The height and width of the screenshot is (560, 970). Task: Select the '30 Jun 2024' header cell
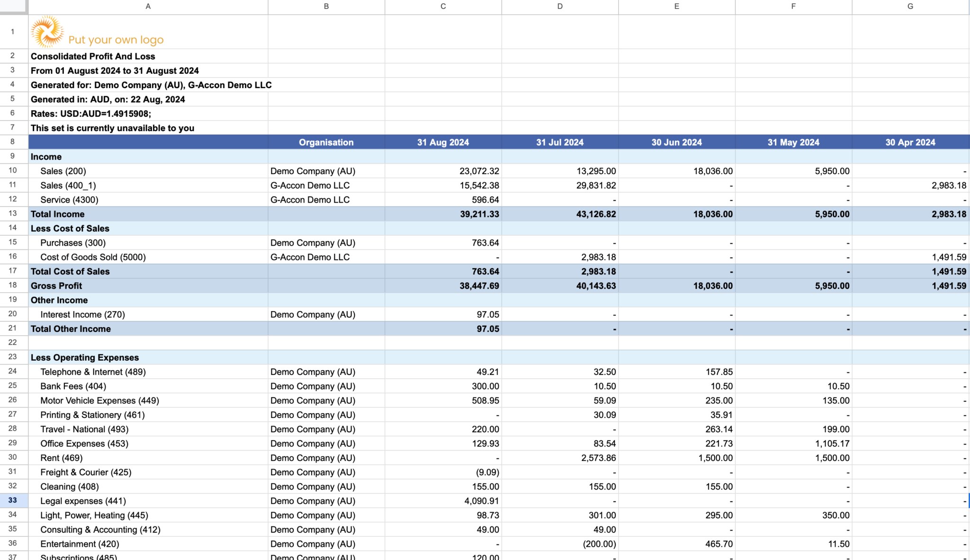(x=677, y=142)
